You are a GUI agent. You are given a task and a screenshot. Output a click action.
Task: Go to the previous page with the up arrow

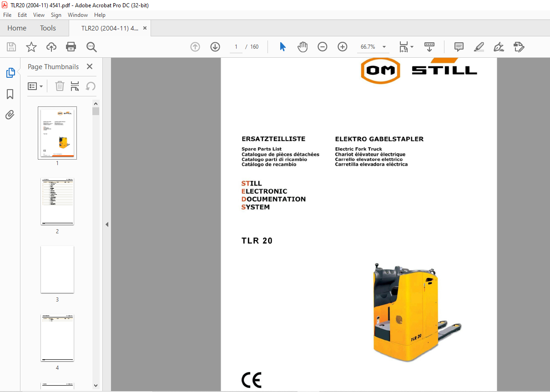click(x=195, y=47)
